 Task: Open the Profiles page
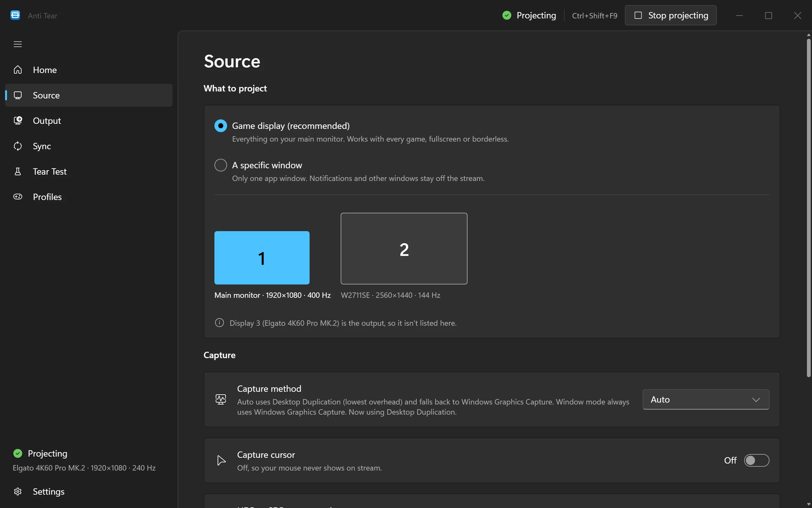[88, 197]
